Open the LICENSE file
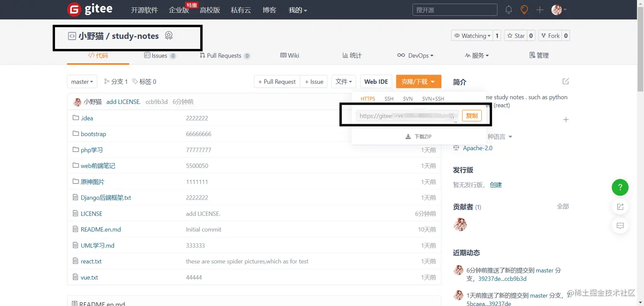The image size is (644, 306). point(92,214)
